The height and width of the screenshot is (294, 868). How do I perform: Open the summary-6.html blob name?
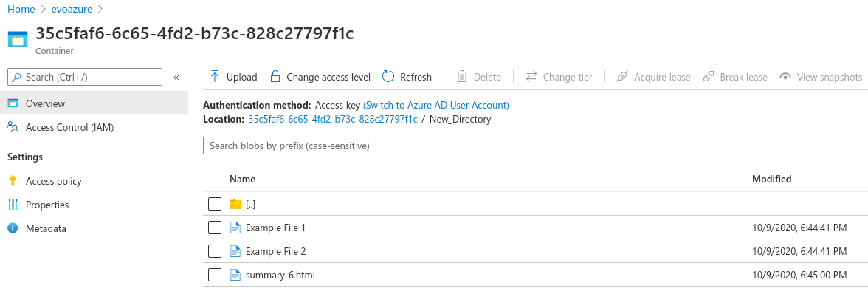280,275
